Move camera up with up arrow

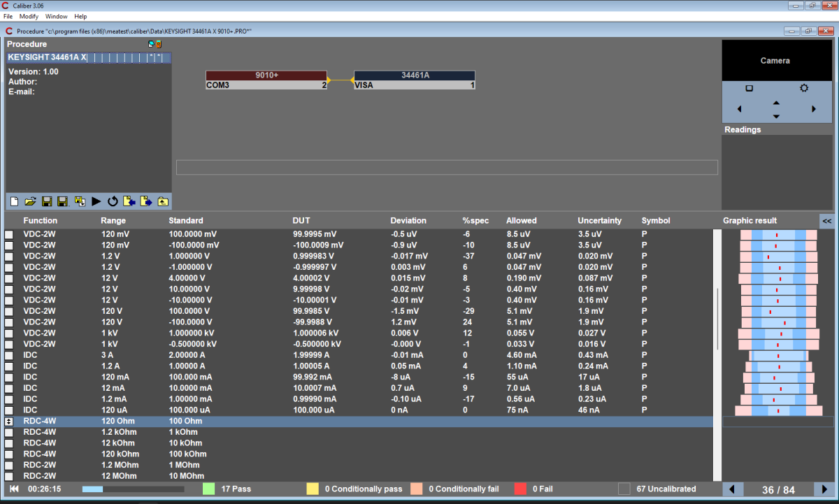pos(776,102)
